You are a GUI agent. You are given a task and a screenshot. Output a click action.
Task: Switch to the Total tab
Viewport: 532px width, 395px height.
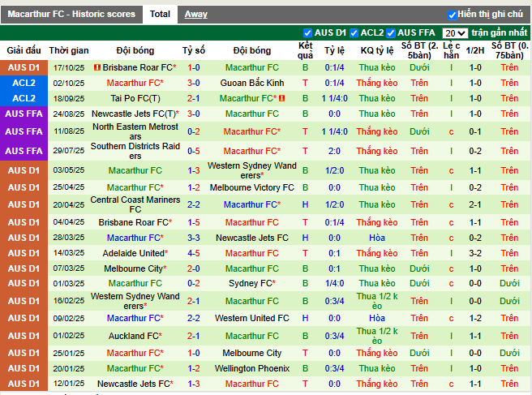coord(160,14)
